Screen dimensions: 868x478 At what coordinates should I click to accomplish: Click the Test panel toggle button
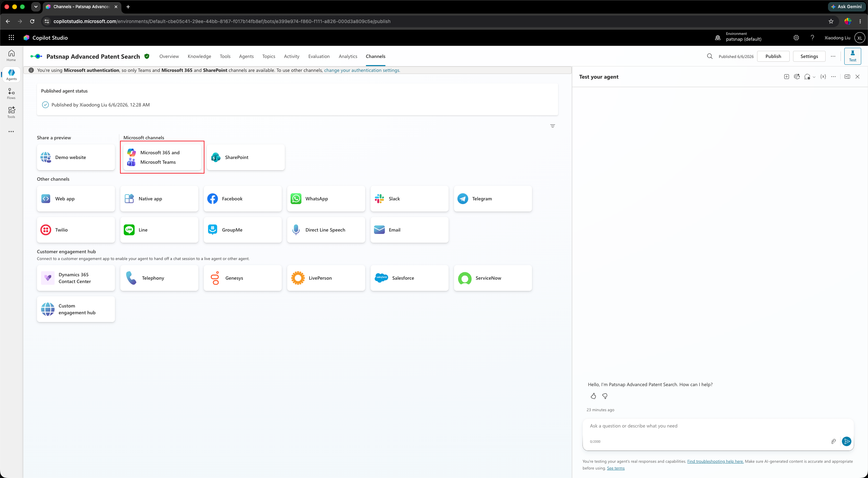pyautogui.click(x=852, y=56)
